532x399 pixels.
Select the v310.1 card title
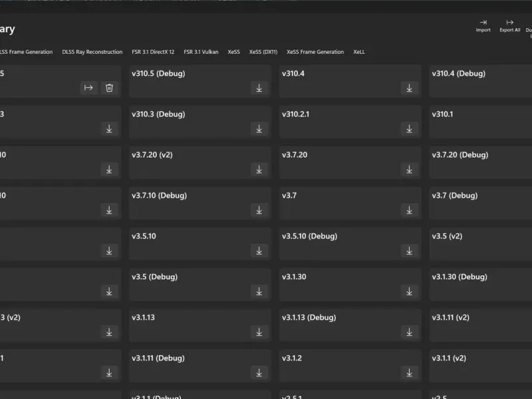(442, 114)
